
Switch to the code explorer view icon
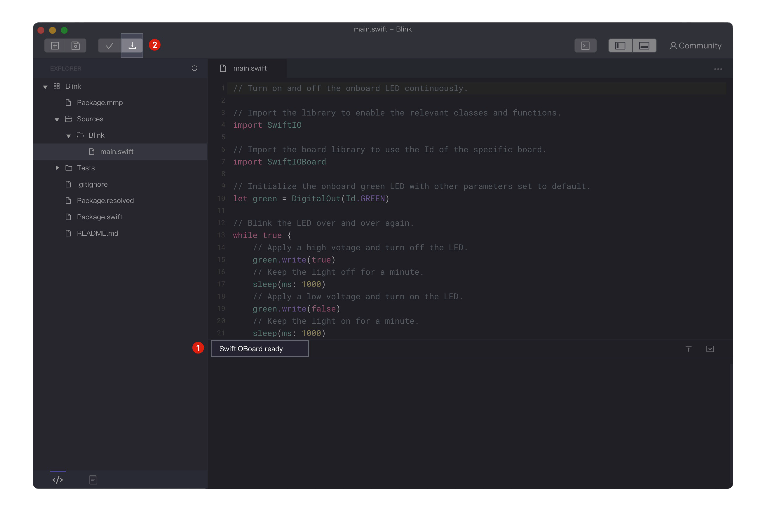tap(58, 480)
